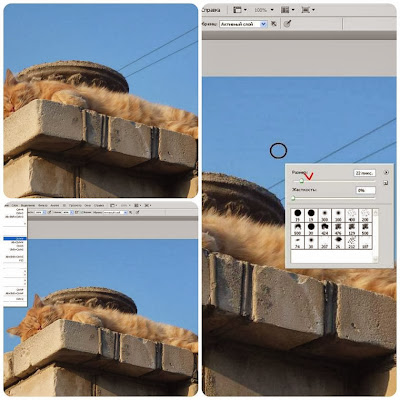The image size is (400, 400).
Task: Select the brush preset labeled 424
Action: (325, 229)
